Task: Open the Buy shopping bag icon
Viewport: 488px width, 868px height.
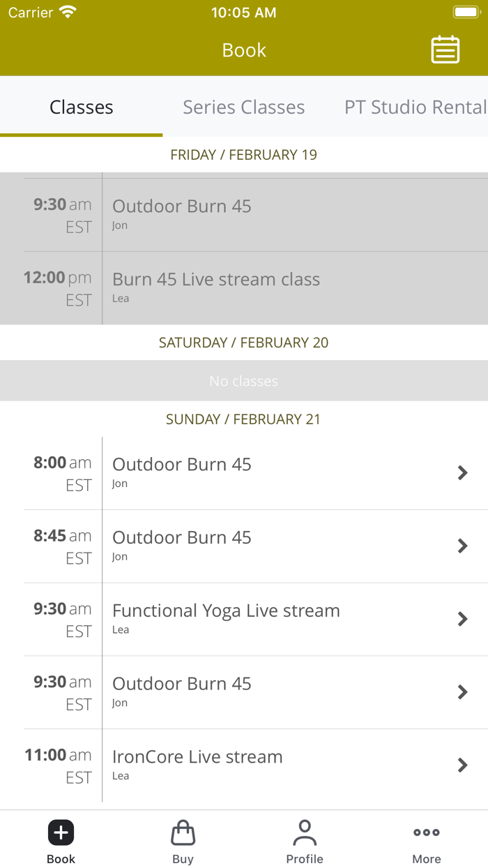Action: [x=183, y=832]
